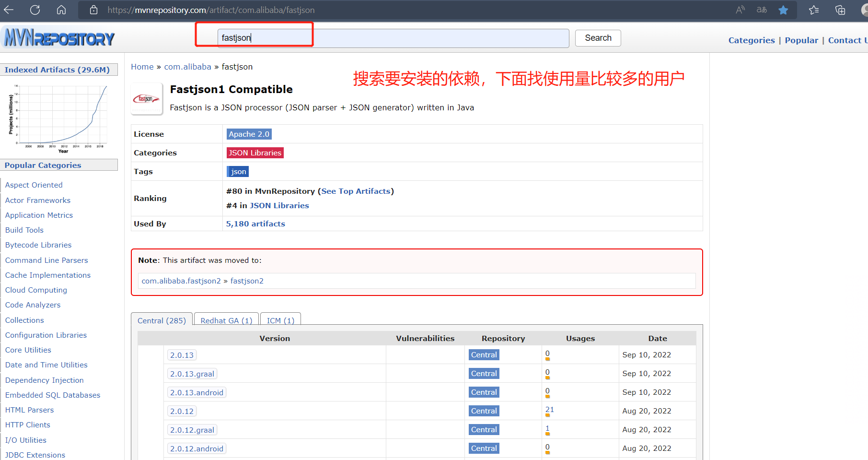Screen dimensions: 868x460
Task: Click the Search button
Action: [598, 38]
